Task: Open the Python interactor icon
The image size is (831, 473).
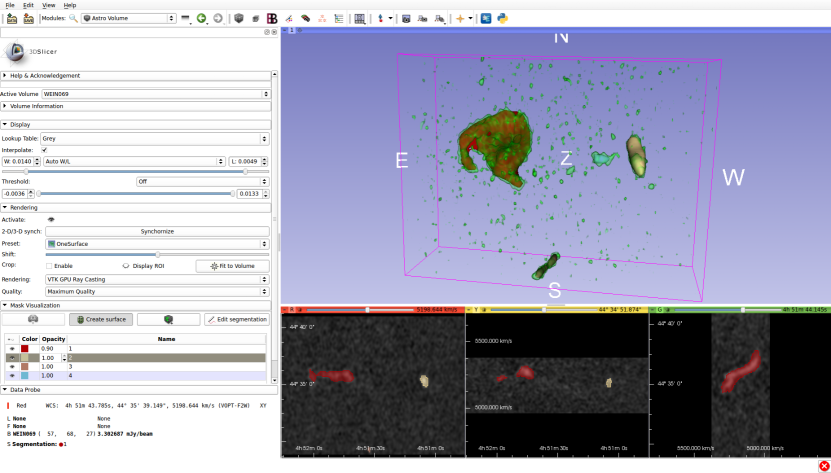Action: (x=501, y=18)
